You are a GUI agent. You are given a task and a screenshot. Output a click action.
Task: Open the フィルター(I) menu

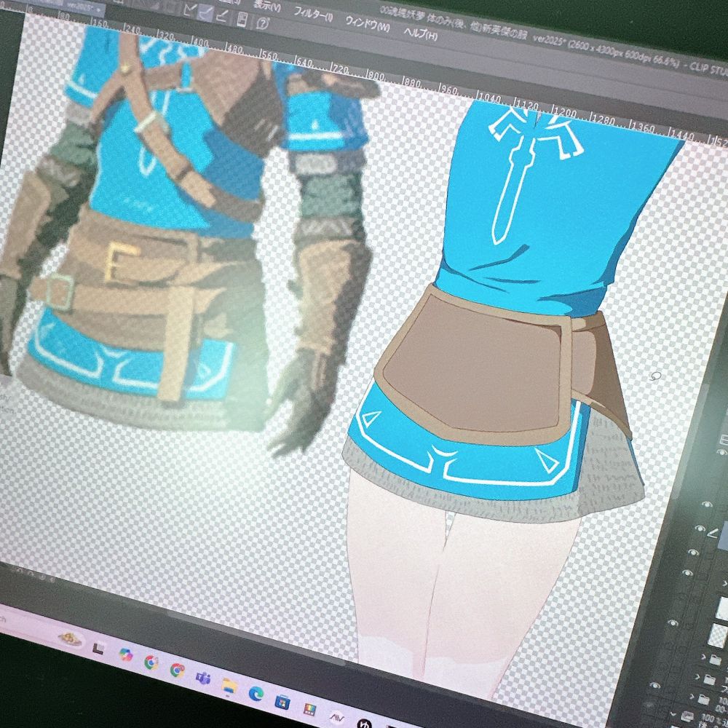pyautogui.click(x=313, y=14)
